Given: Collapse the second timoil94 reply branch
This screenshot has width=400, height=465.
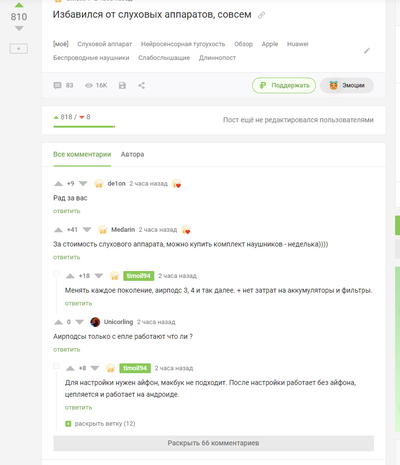Looking at the screenshot, I should (56, 366).
